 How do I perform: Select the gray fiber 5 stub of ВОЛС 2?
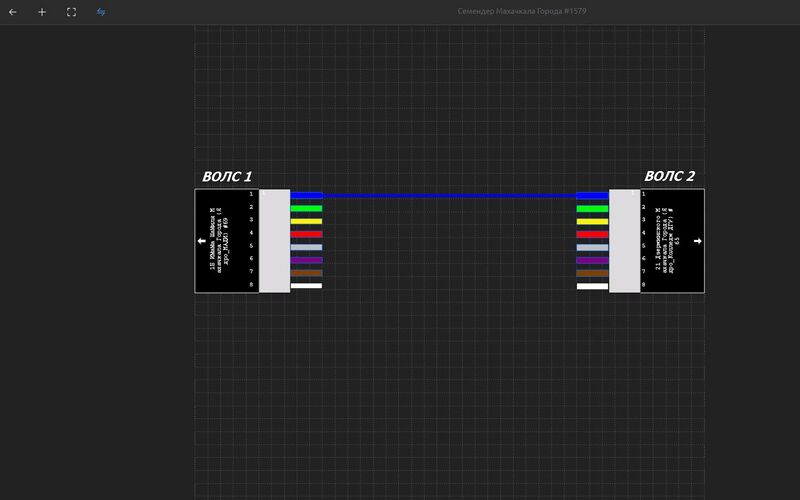[592, 247]
